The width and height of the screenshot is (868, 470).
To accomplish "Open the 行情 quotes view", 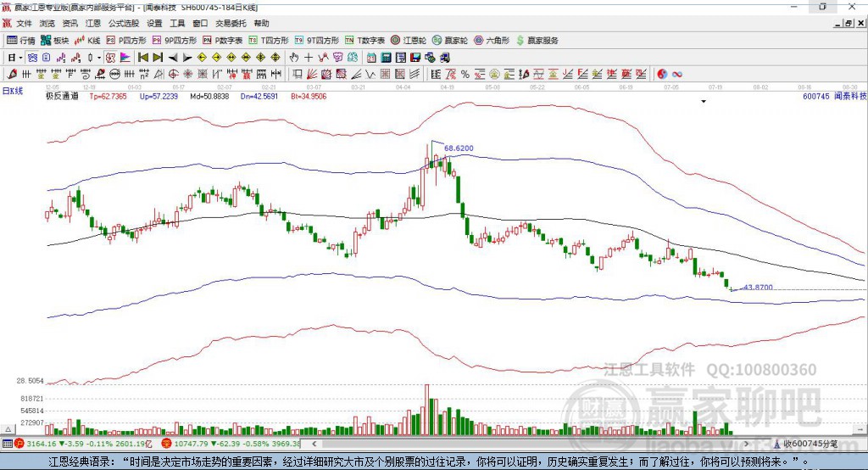I will [21, 41].
